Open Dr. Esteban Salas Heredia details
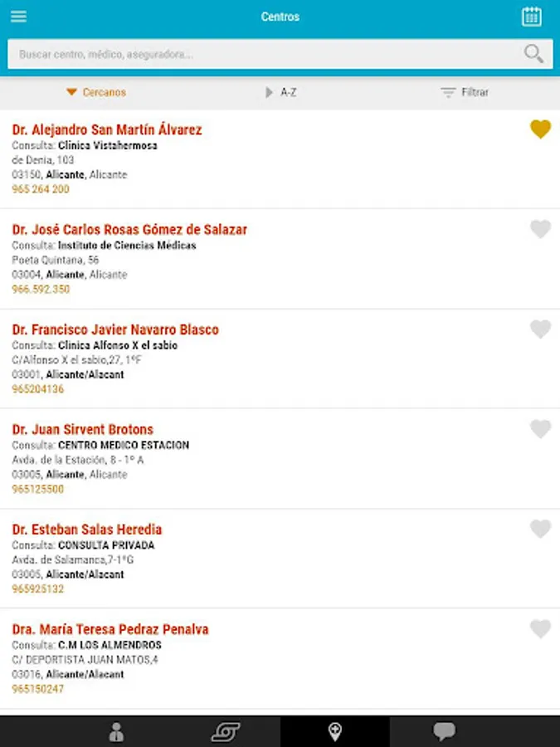 87,530
